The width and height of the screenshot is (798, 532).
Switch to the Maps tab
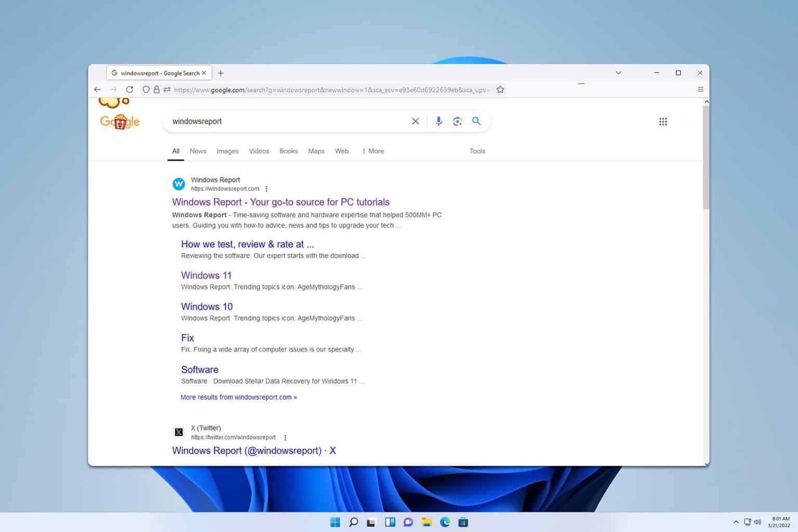(316, 151)
